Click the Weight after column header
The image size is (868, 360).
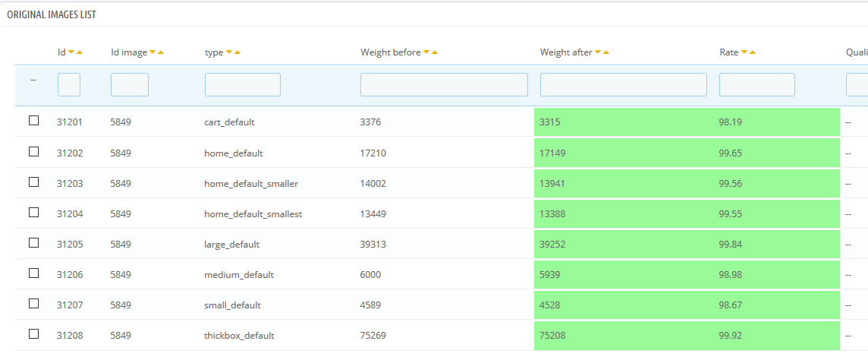(565, 52)
